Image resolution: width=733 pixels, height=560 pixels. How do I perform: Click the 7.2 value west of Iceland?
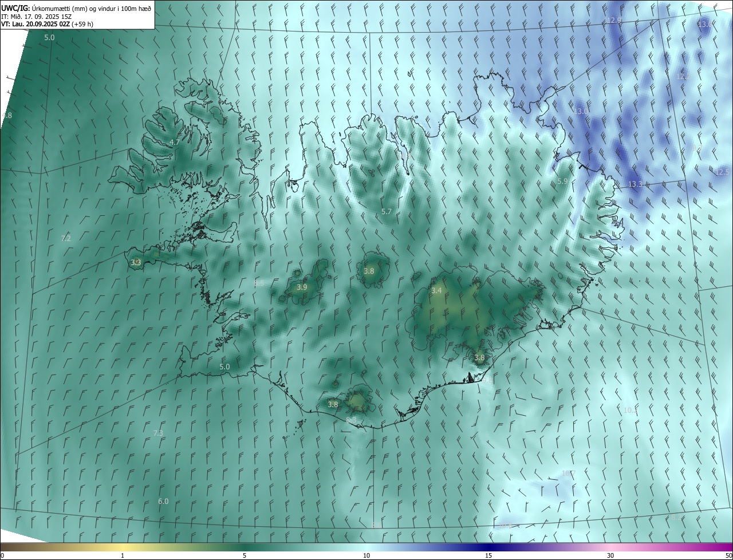pos(66,238)
